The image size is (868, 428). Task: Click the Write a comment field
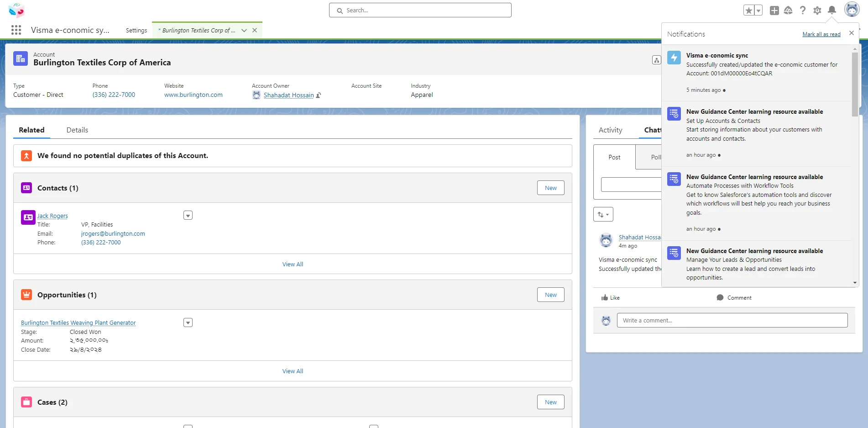click(732, 320)
